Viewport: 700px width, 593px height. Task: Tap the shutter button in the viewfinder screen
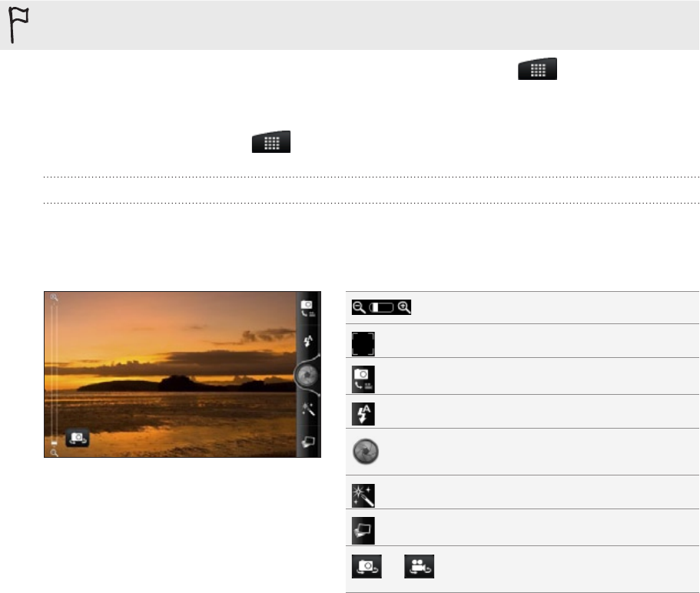click(307, 376)
